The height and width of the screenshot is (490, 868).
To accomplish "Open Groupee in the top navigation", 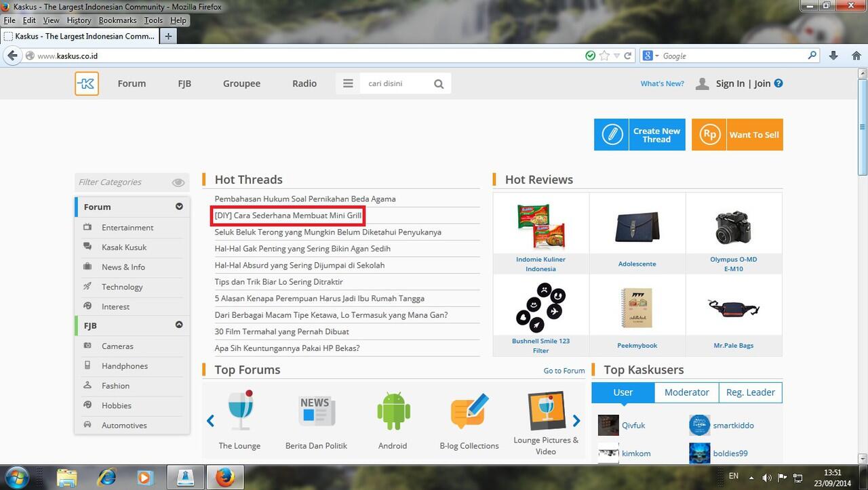I will [241, 83].
